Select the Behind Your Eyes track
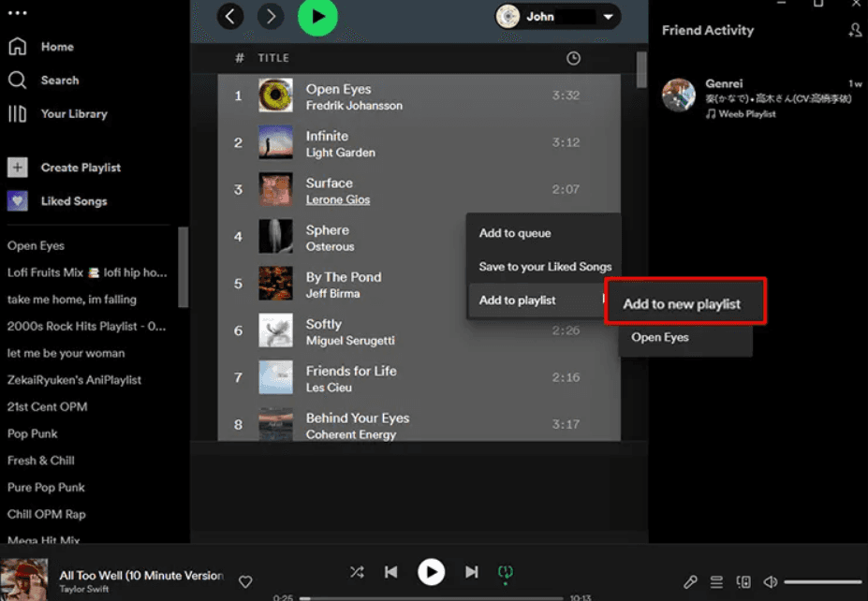Viewport: 868px width, 601px height. click(358, 418)
